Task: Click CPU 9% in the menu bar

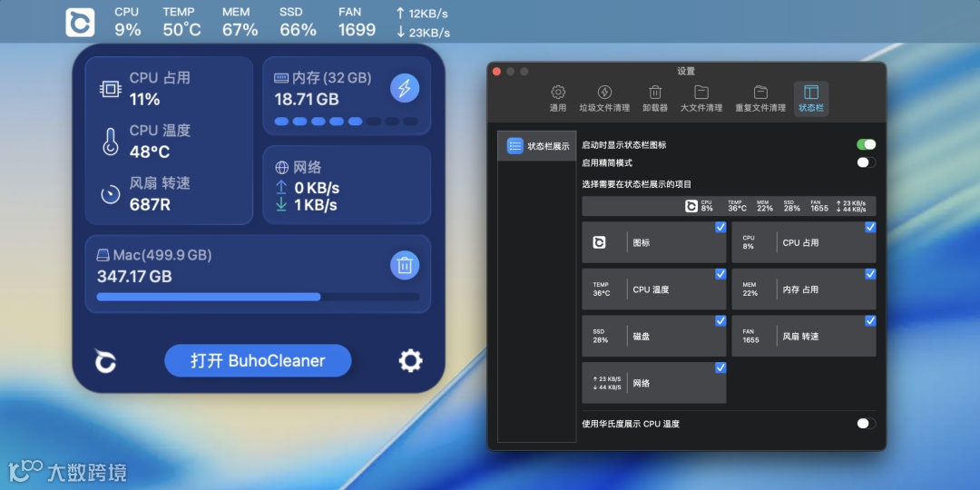Action: pos(128,22)
